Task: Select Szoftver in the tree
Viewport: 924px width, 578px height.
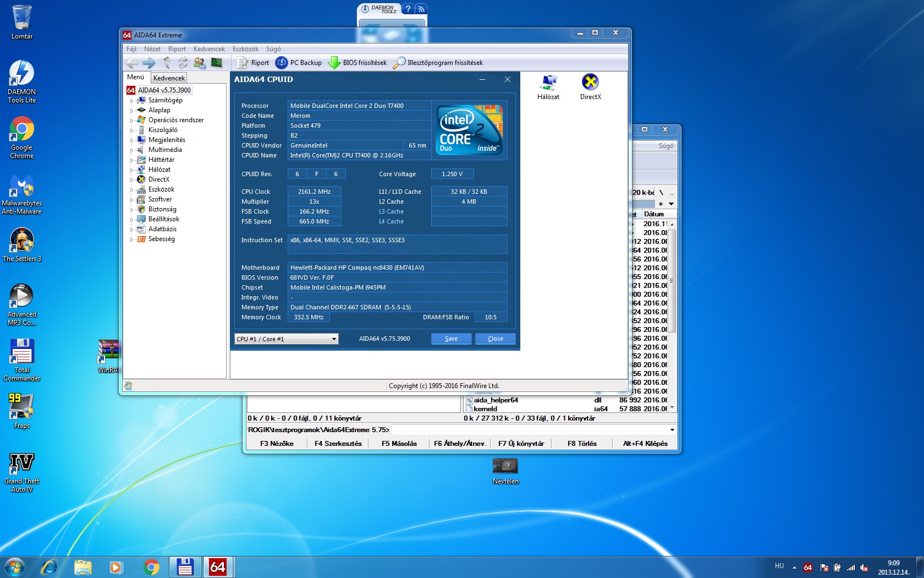Action: [x=160, y=199]
